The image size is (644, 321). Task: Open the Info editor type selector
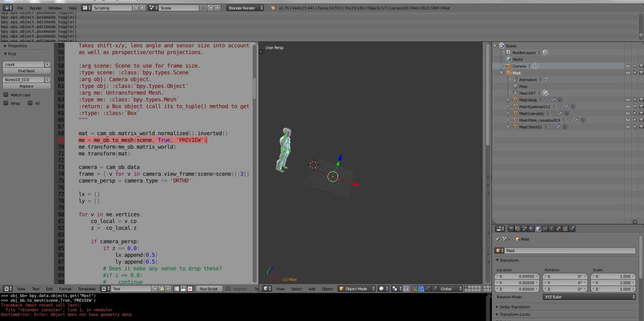click(8, 8)
